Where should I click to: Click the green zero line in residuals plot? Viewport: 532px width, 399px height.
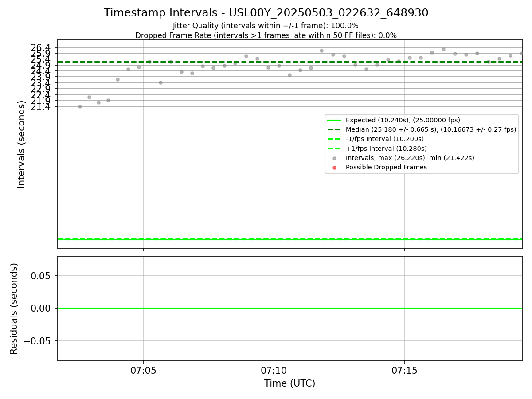290,308
